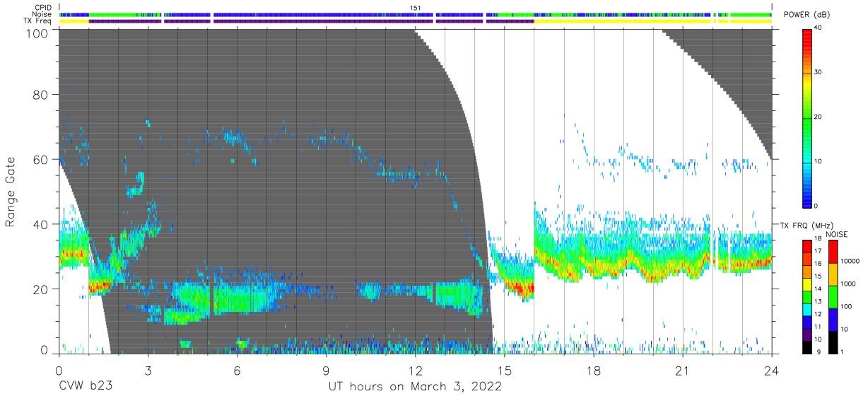Pick the cyan segment of TX FRQ colorbar
The height and width of the screenshot is (401, 868).
(807, 308)
